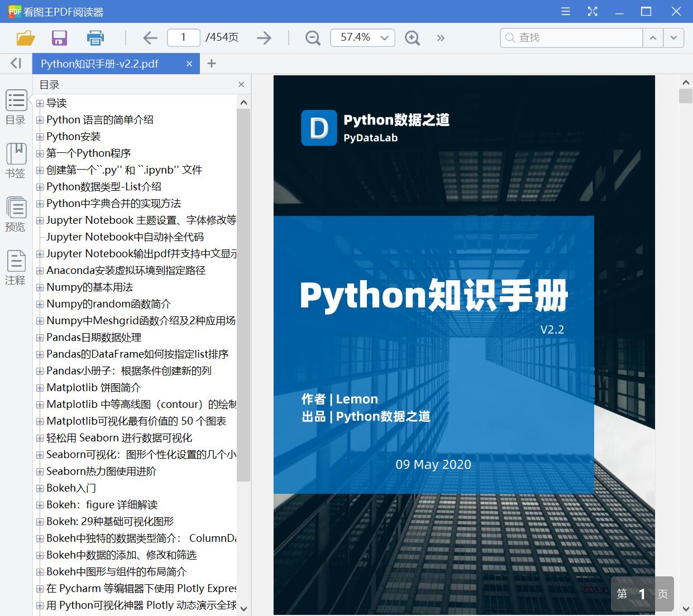Go to next page arrow

pos(264,37)
